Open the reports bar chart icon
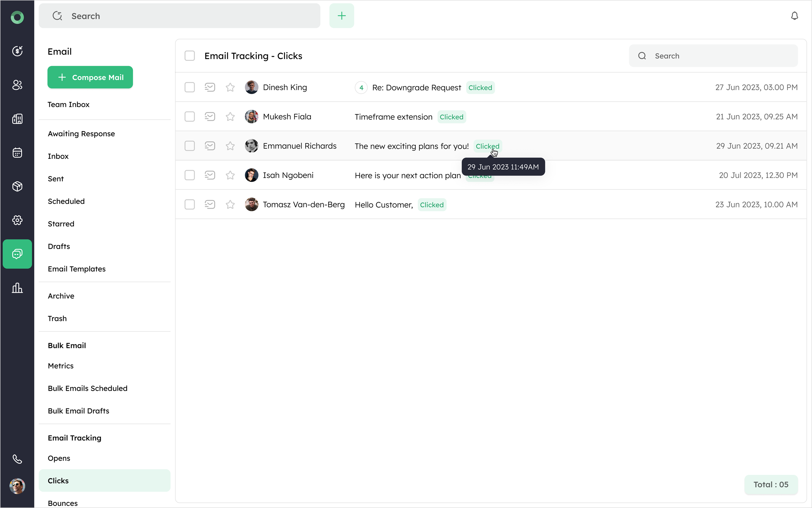 tap(17, 288)
